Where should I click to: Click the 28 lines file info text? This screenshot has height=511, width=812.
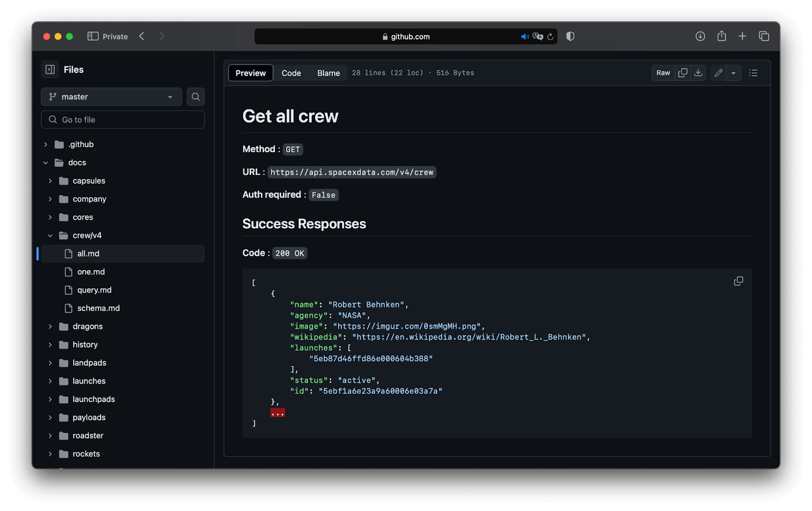point(413,73)
